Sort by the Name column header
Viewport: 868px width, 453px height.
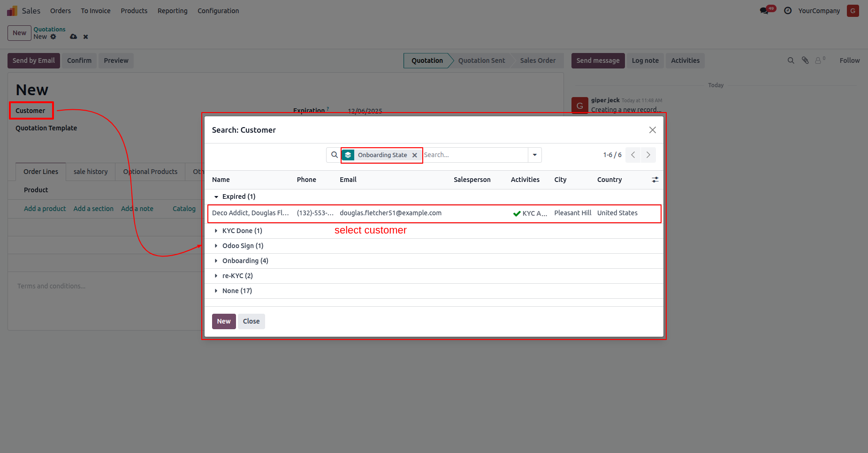click(x=221, y=180)
